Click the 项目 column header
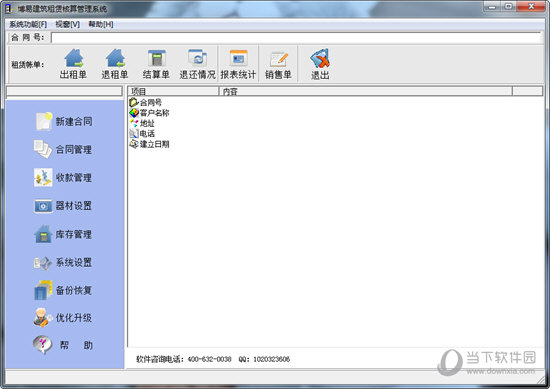The width and height of the screenshot is (550, 389). 173,92
